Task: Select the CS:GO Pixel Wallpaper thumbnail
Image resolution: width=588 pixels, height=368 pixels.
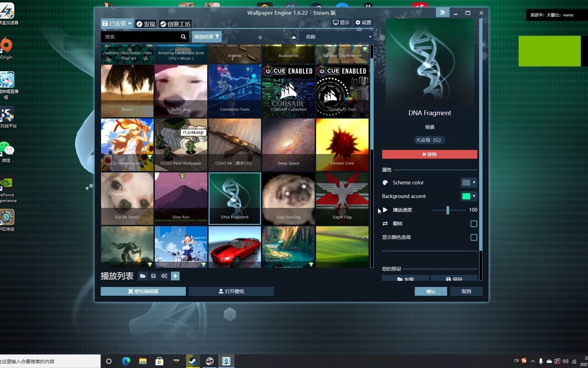Action: pos(181,145)
